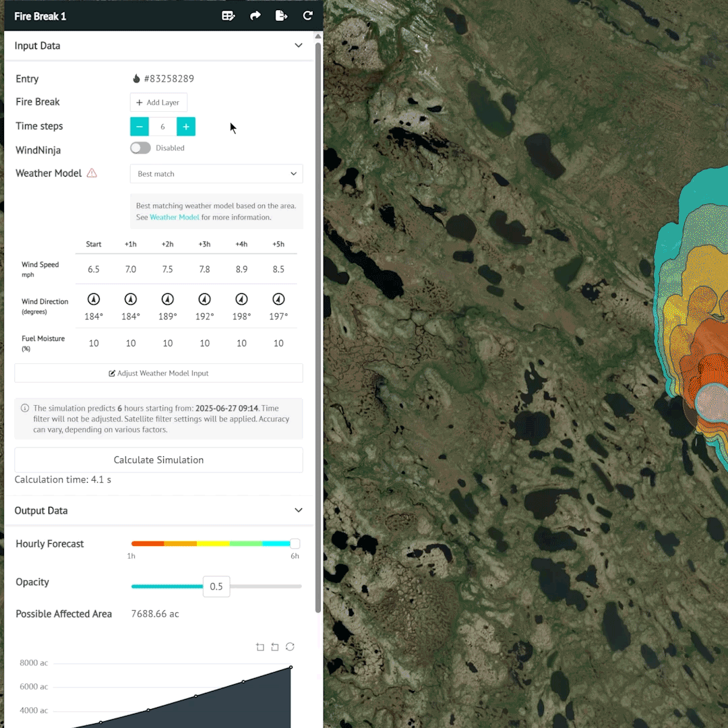Click the Calculation time 4.1 s text
This screenshot has width=728, height=728.
tap(63, 480)
